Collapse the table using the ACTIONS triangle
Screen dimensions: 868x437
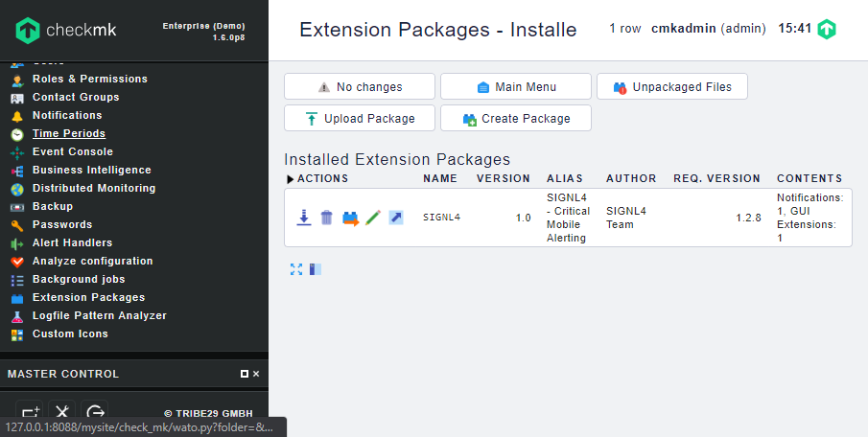coord(290,178)
